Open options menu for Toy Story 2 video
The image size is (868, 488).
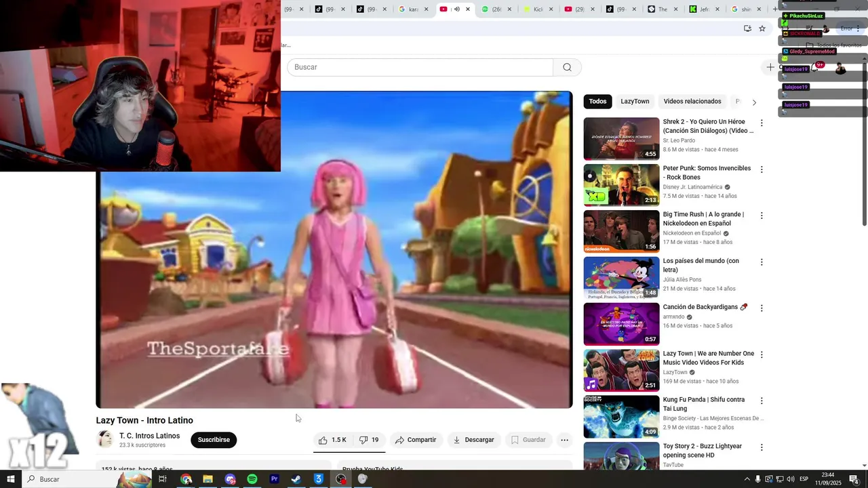762,447
